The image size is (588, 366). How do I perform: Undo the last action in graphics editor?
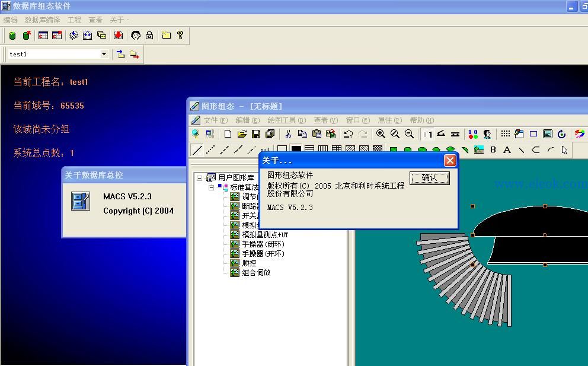(x=349, y=134)
